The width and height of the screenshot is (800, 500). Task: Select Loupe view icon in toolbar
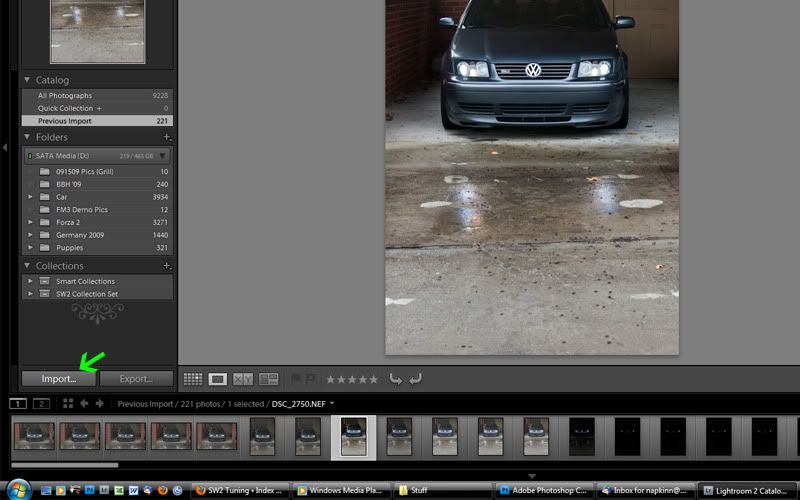click(218, 379)
